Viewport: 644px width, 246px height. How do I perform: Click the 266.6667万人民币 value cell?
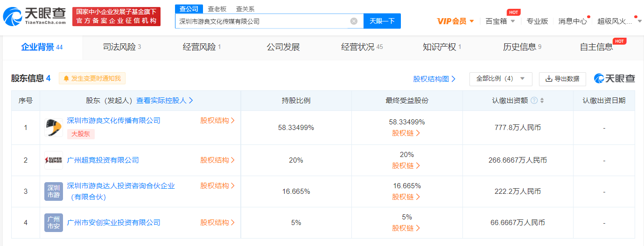click(x=518, y=160)
